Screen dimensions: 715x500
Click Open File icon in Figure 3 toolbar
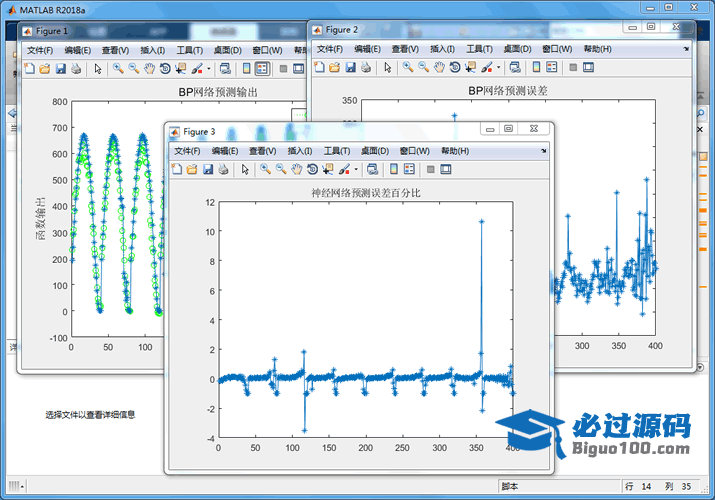tap(192, 170)
